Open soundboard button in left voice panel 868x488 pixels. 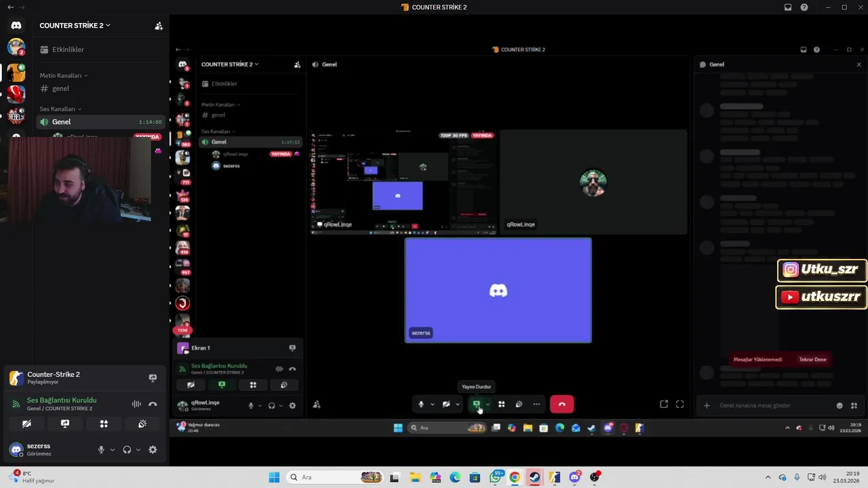coord(142,424)
